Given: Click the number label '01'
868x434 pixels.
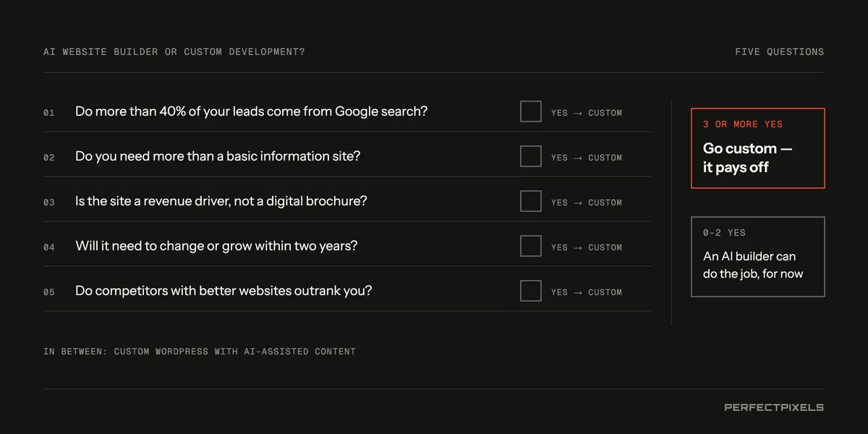Looking at the screenshot, I should click(x=49, y=113).
